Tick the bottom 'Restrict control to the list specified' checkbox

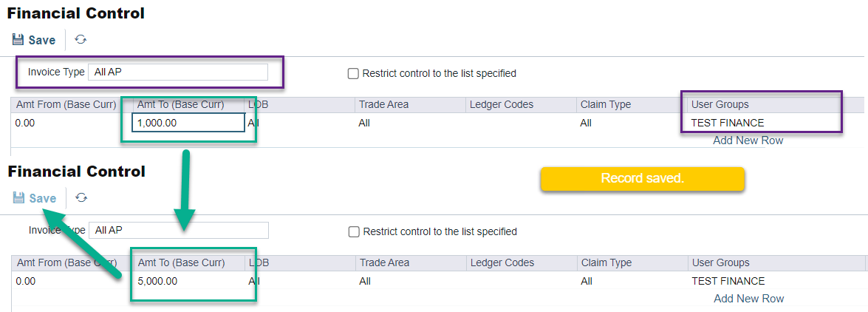click(x=353, y=232)
